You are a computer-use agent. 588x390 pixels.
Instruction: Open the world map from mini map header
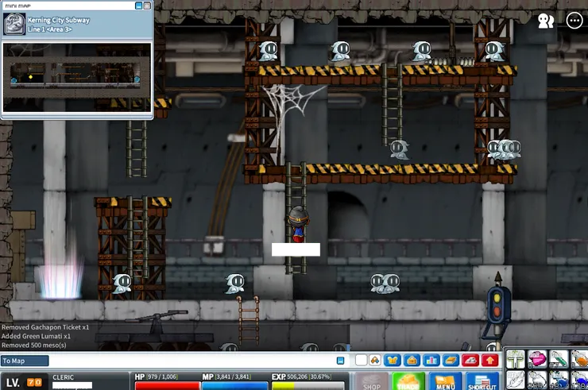point(147,6)
